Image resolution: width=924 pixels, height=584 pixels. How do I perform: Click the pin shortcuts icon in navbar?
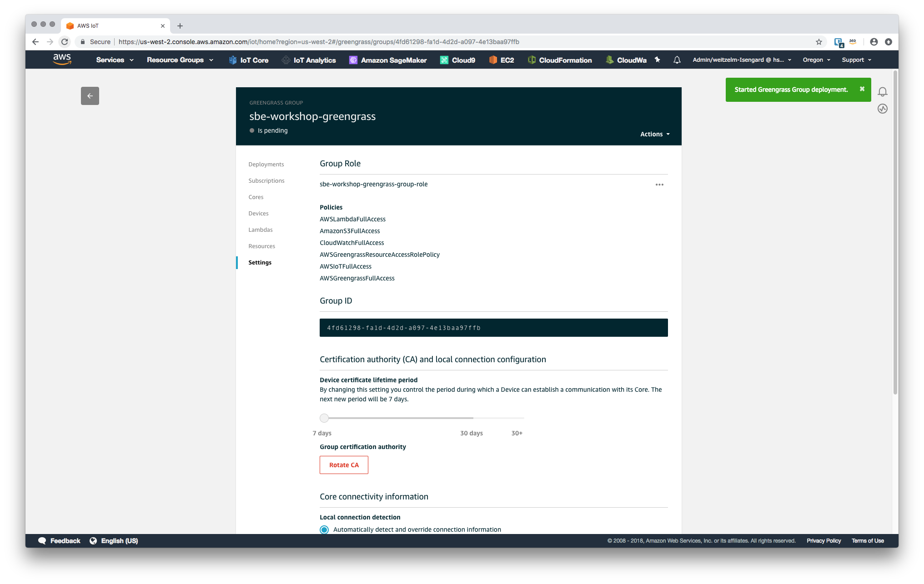tap(657, 60)
